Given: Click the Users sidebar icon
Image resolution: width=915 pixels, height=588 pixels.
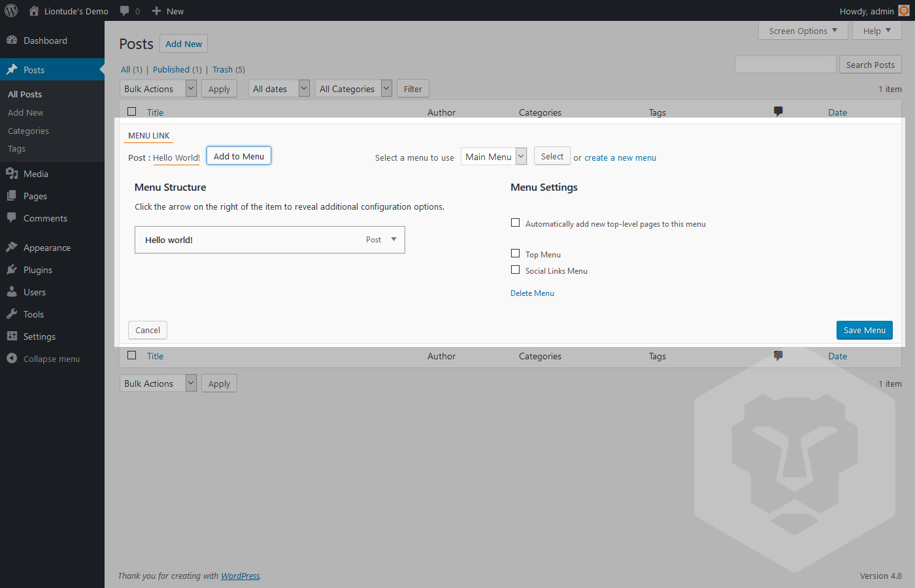Looking at the screenshot, I should (x=12, y=292).
